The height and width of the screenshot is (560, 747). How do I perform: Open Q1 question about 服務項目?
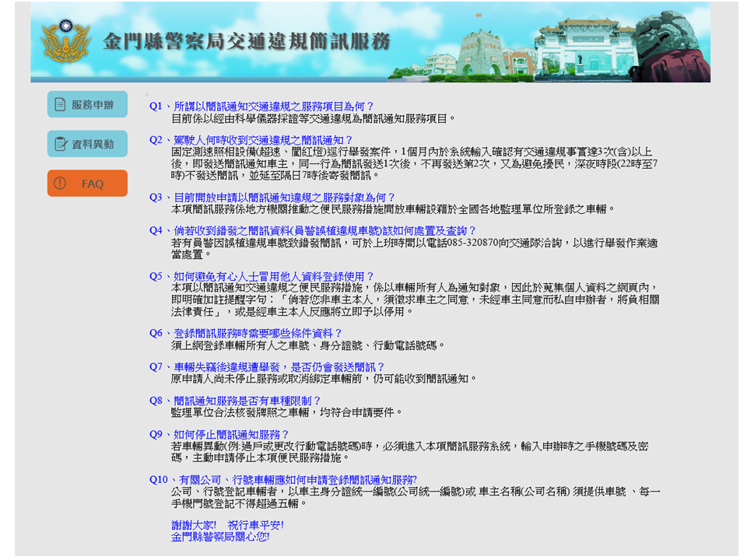(261, 107)
